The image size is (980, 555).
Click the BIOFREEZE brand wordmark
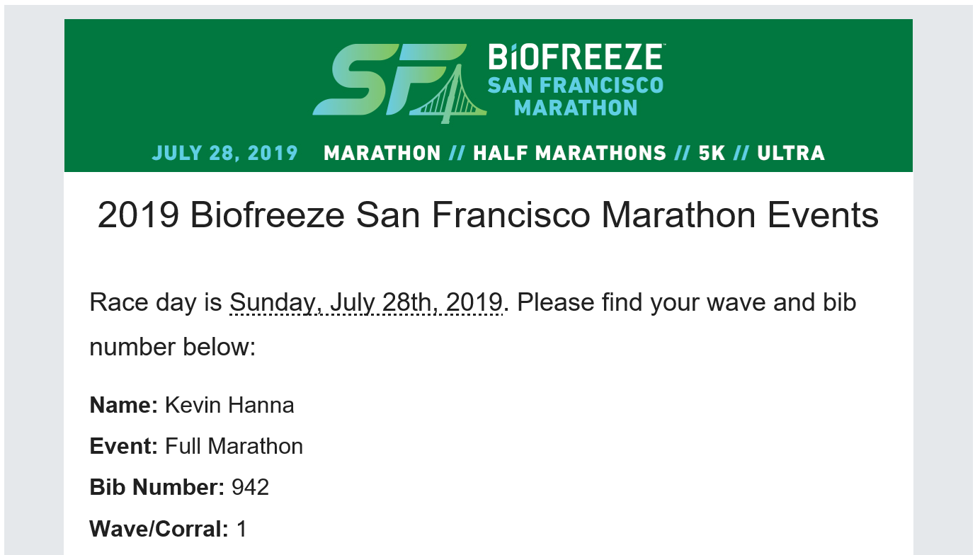click(x=576, y=58)
